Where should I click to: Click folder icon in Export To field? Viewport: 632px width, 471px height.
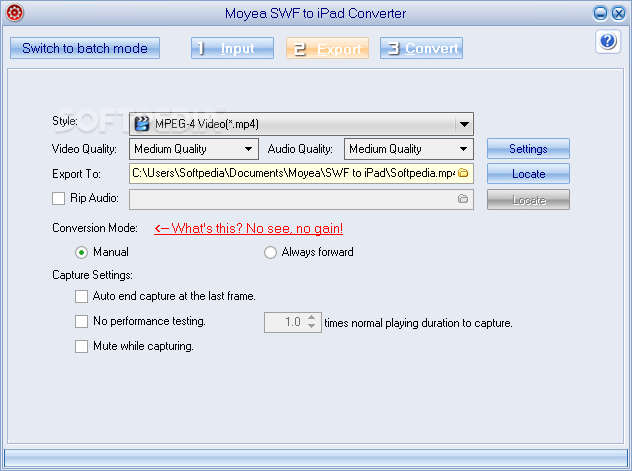463,173
